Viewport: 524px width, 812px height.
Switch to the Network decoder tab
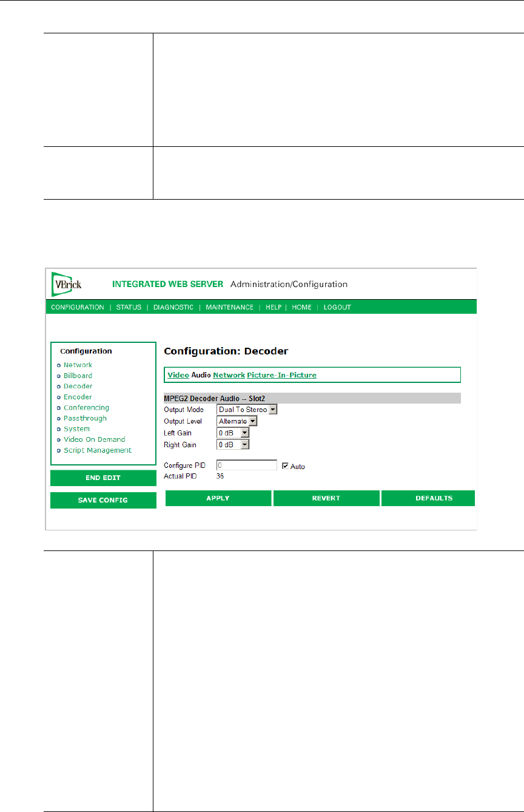click(229, 375)
